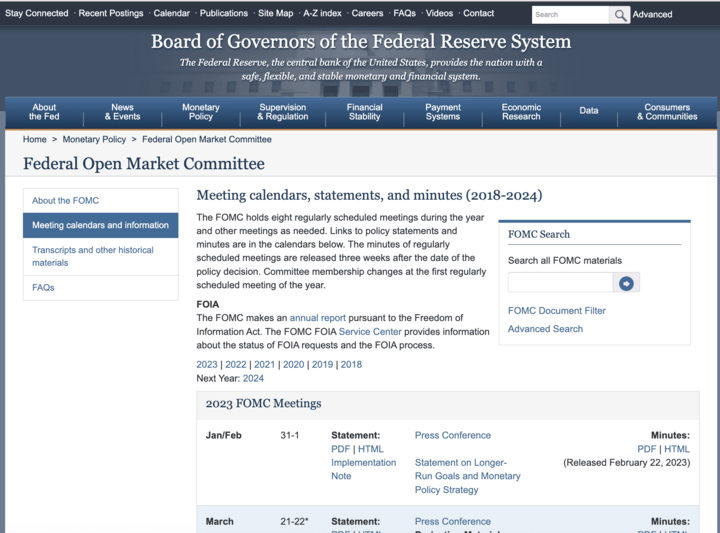The image size is (720, 533).
Task: Jump to the 2023 meetings
Action: pos(207,365)
